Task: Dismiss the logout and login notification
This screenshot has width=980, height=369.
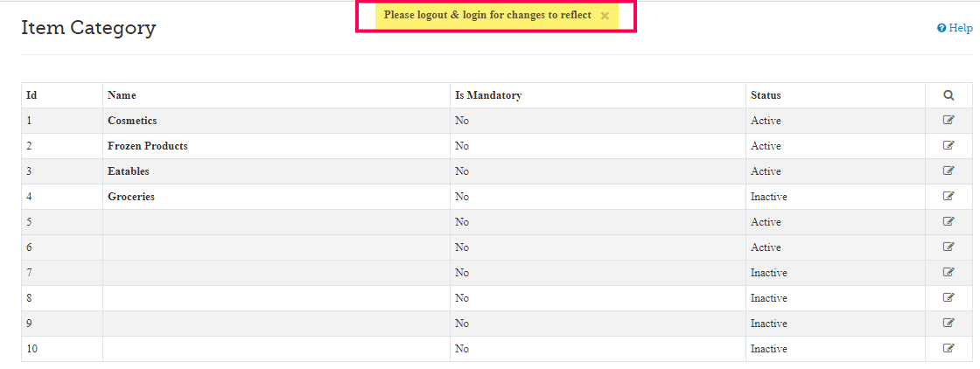Action: [x=605, y=16]
